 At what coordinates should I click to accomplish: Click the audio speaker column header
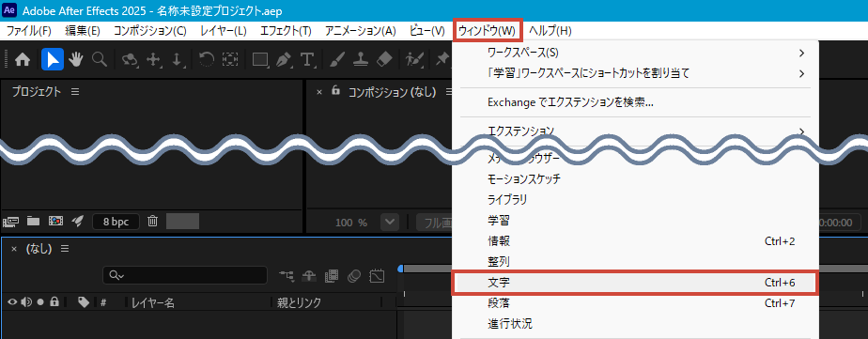26,302
